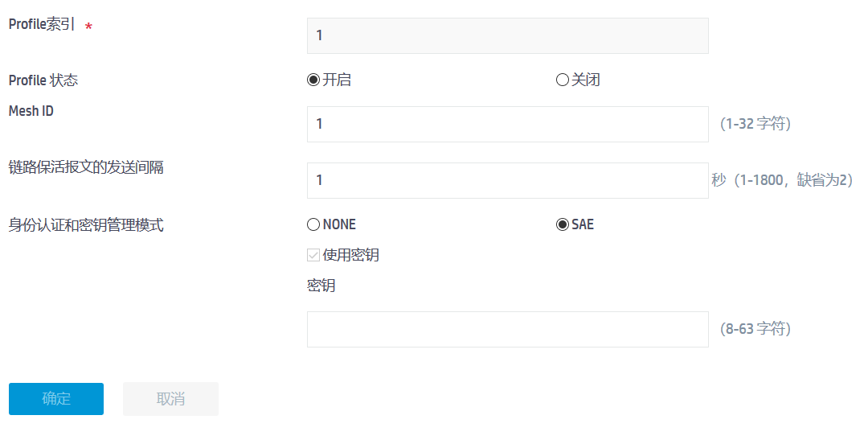Choose NONE authentication mode
This screenshot has width=868, height=440.
coord(313,224)
